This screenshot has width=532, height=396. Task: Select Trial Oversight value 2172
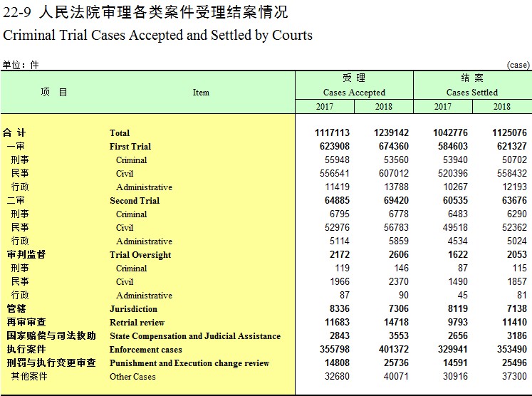coord(340,254)
